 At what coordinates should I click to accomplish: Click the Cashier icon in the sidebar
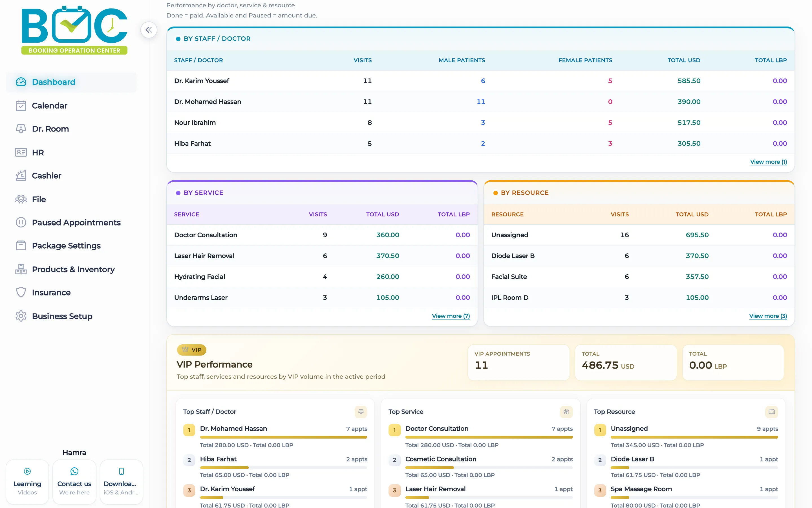coord(21,175)
